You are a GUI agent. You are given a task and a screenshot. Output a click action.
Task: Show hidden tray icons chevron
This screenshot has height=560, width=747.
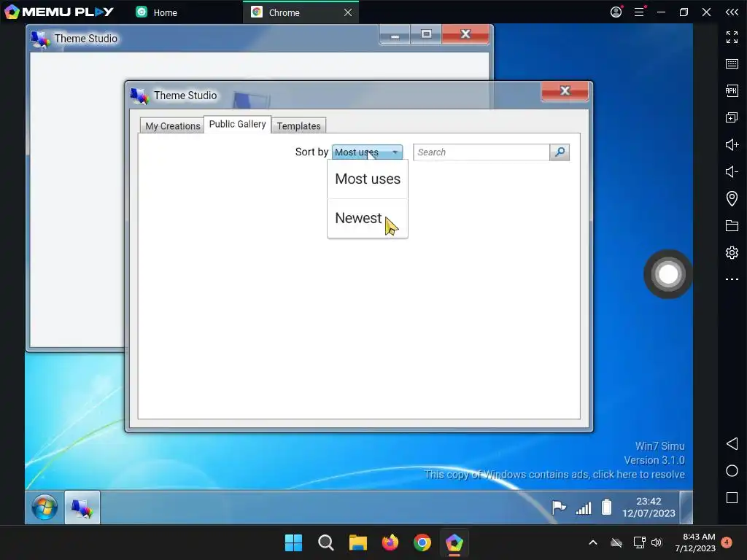coord(593,542)
